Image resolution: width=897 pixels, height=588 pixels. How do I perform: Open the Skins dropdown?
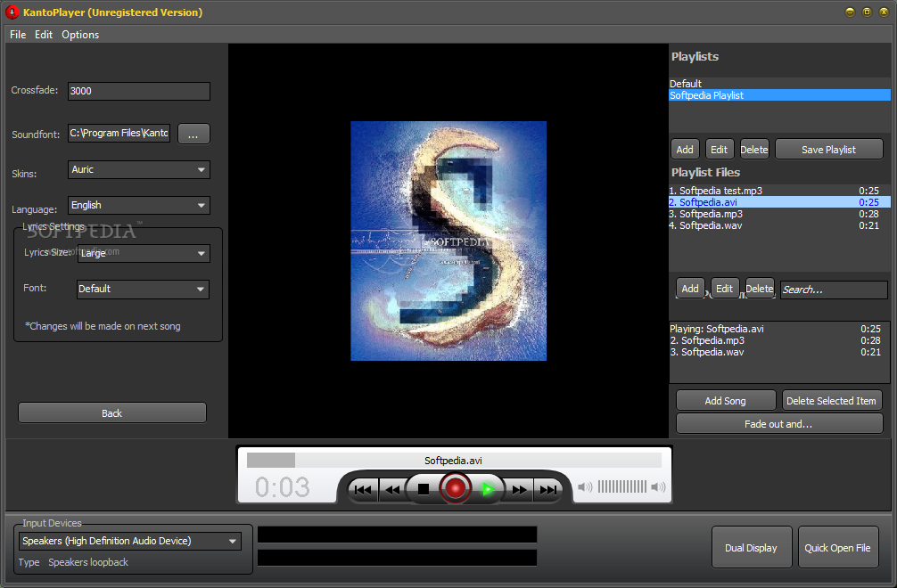pos(139,169)
